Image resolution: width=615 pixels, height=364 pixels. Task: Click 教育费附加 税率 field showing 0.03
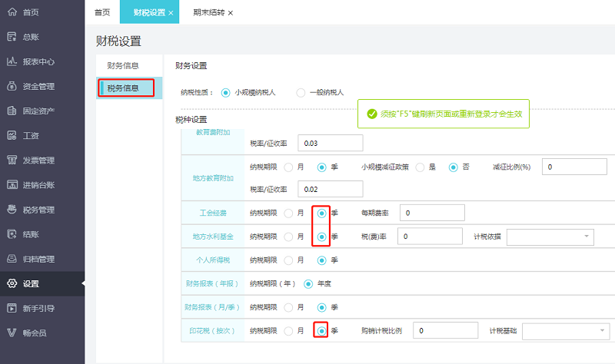331,143
